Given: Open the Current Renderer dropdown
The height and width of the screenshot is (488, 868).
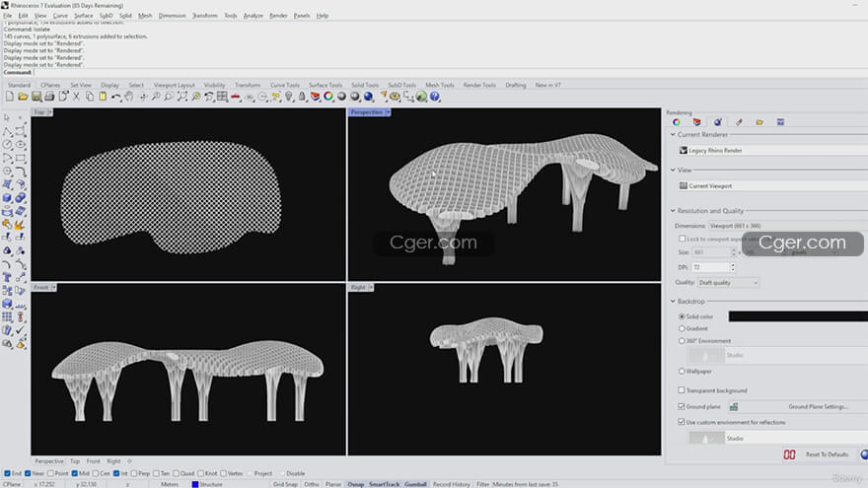Looking at the screenshot, I should click(769, 150).
